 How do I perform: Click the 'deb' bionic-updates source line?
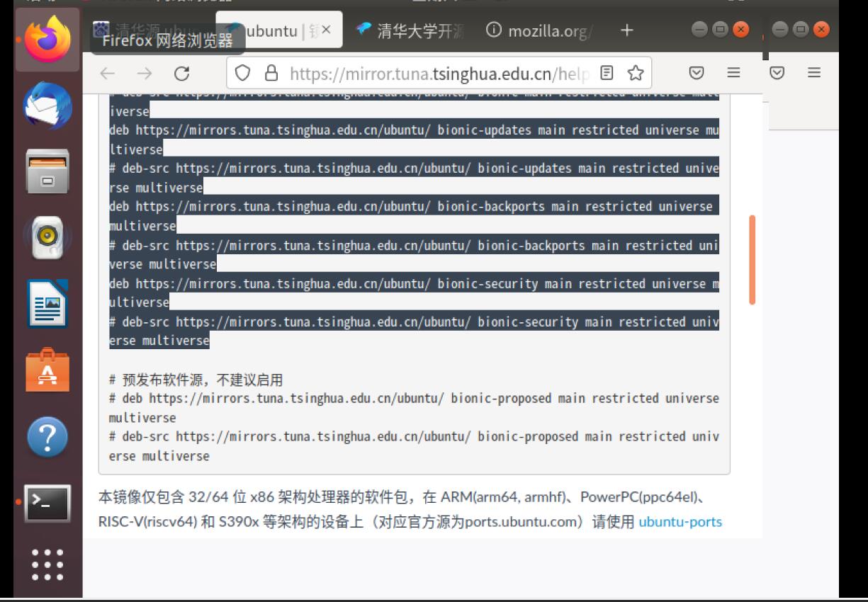414,140
